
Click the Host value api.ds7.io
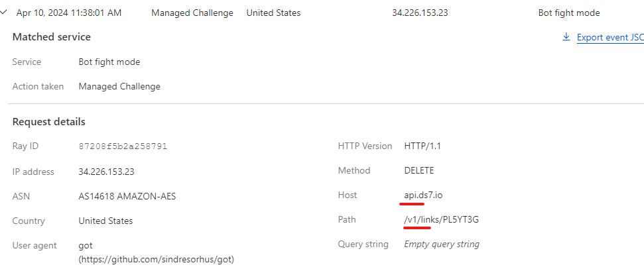[x=424, y=195]
